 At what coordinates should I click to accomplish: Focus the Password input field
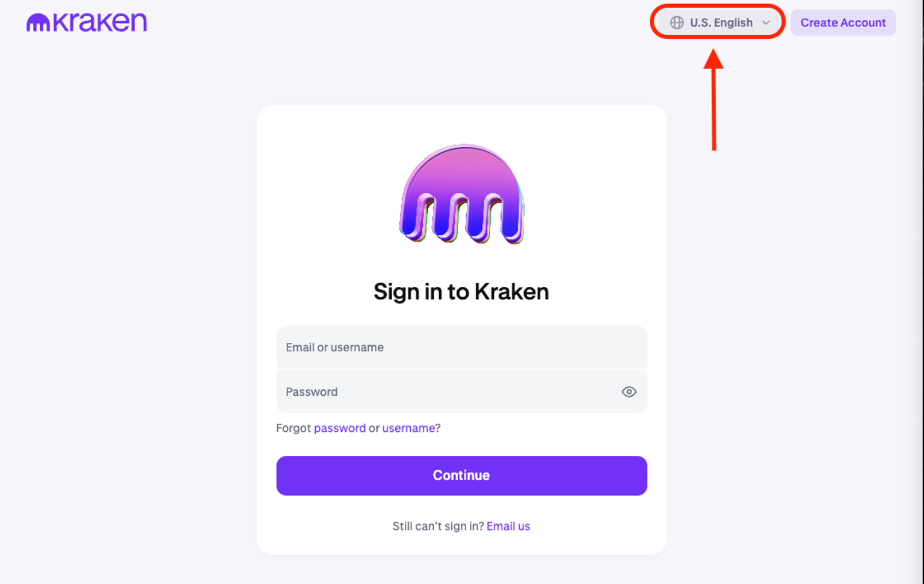(445, 392)
